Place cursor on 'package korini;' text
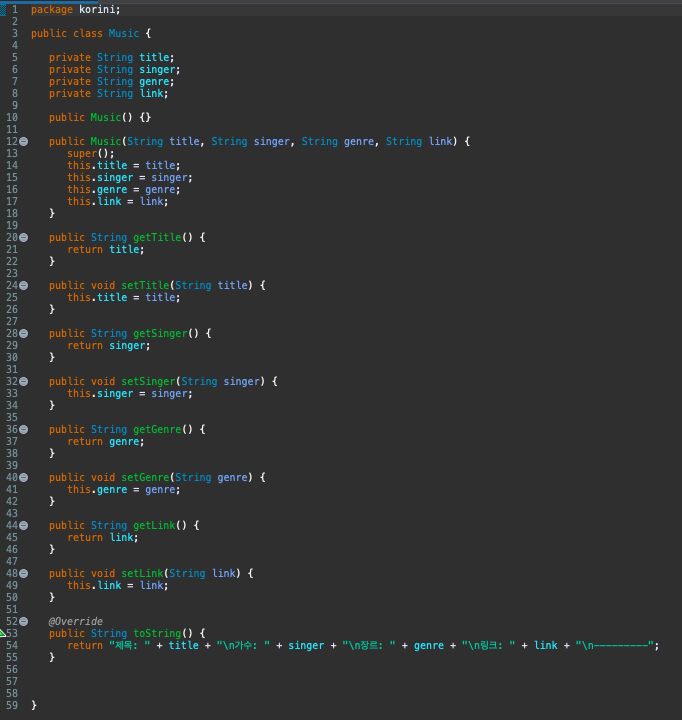 coord(75,9)
